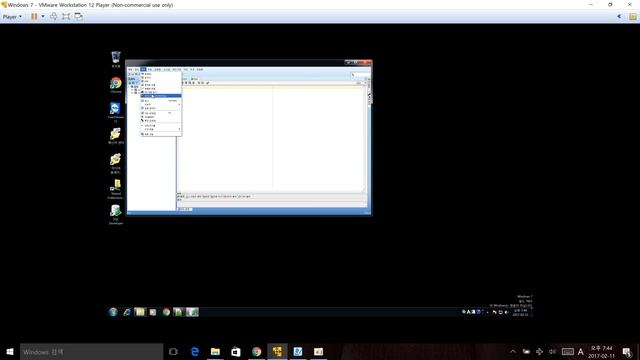
Task: Select the Recycle Bin on guest desktop
Action: (116, 60)
